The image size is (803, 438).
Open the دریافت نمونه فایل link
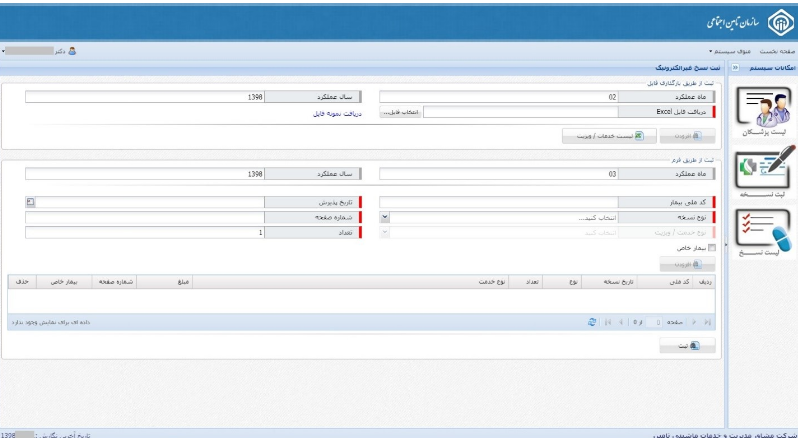337,114
